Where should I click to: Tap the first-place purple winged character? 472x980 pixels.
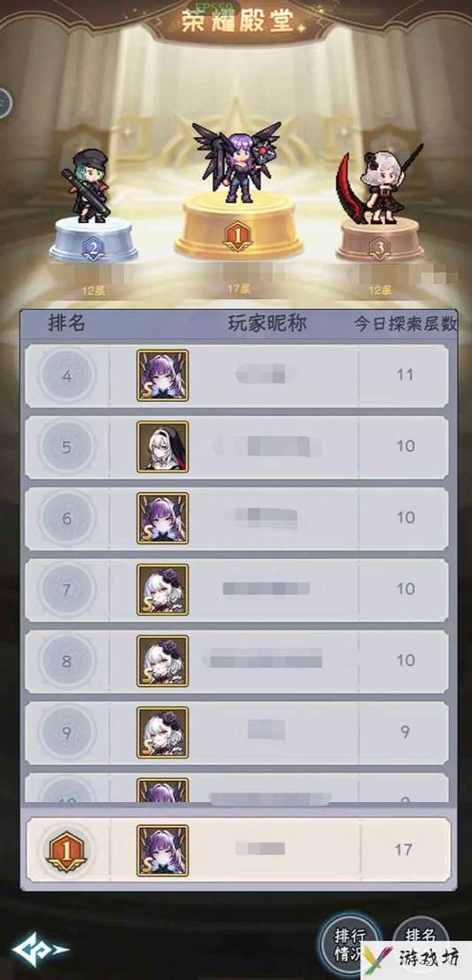point(237,161)
